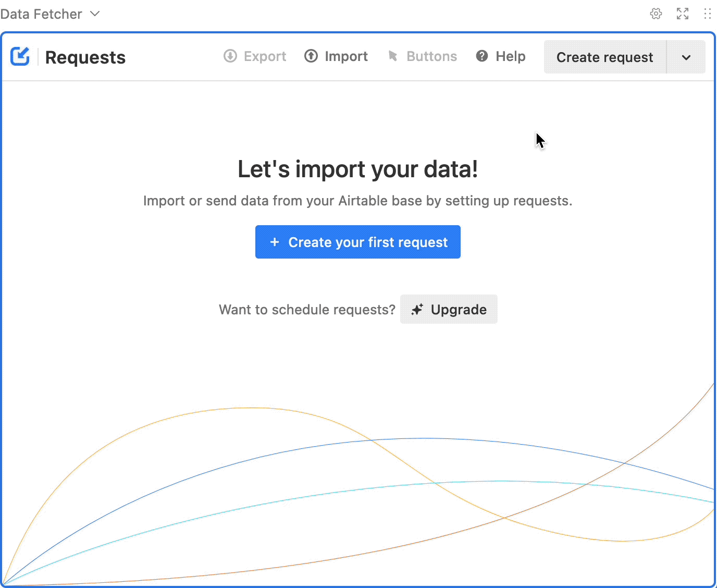Click the plus icon on first request button
Screen dimensions: 717x588
[275, 242]
